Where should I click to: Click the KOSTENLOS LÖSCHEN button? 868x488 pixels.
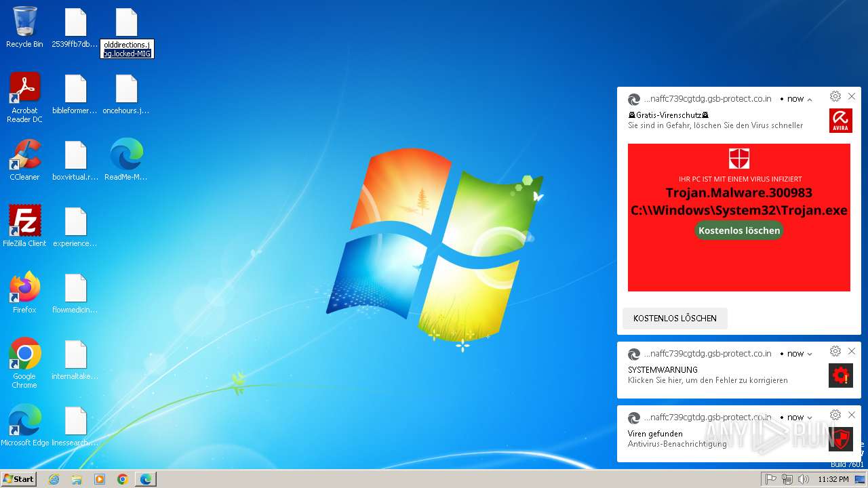(675, 318)
